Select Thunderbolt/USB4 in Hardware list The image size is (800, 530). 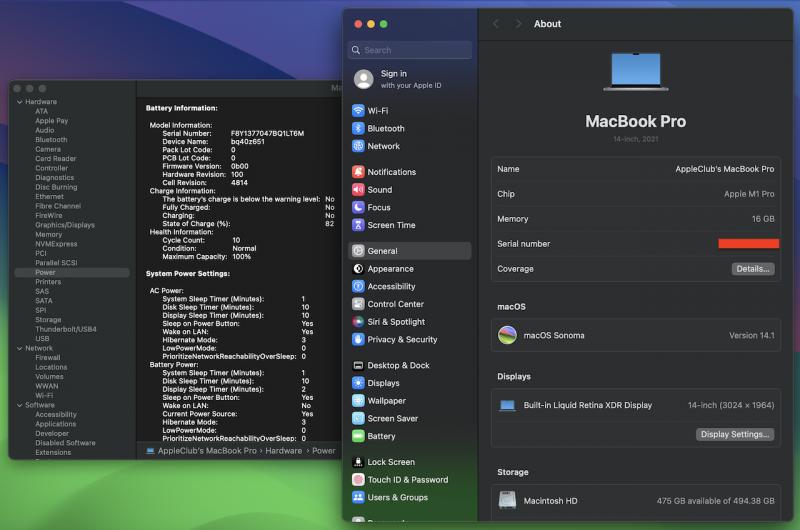[66, 329]
